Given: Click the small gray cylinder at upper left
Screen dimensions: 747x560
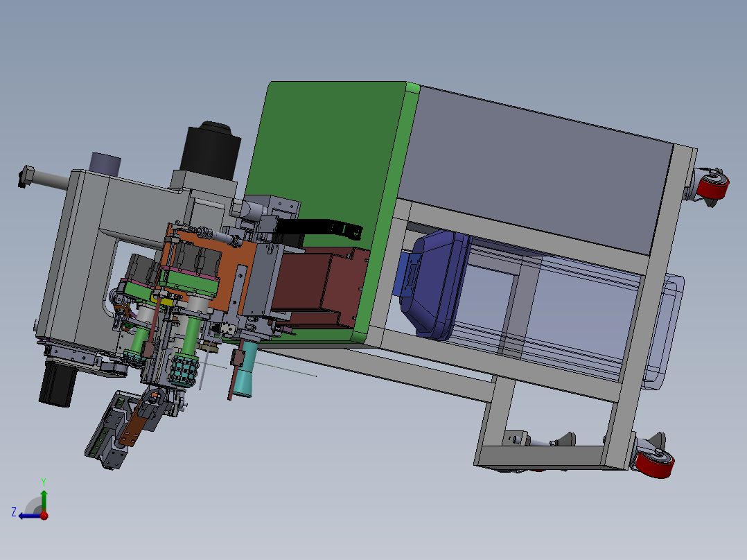Looking at the screenshot, I should coord(105,164).
